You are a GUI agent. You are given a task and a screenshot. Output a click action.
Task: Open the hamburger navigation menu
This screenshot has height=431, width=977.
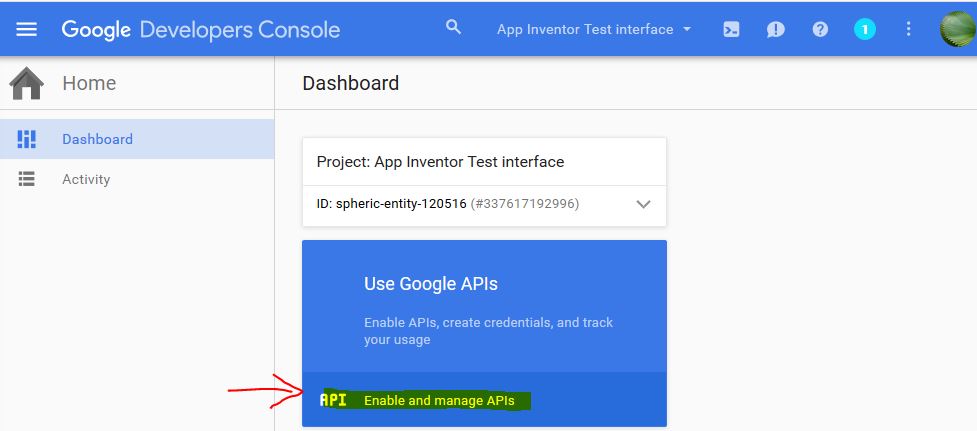(26, 29)
